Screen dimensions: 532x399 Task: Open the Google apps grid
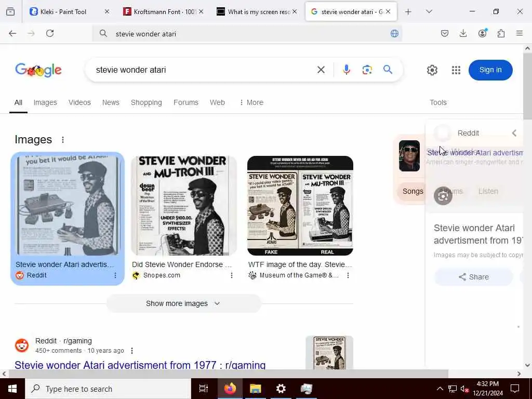pyautogui.click(x=456, y=70)
